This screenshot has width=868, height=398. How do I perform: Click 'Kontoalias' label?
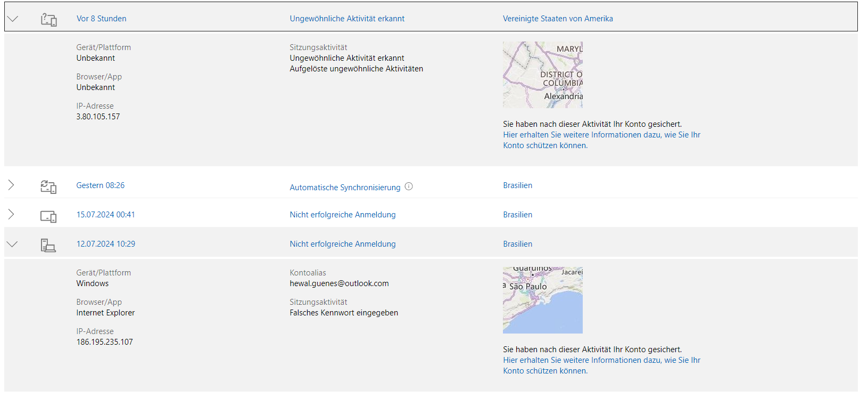click(x=308, y=273)
